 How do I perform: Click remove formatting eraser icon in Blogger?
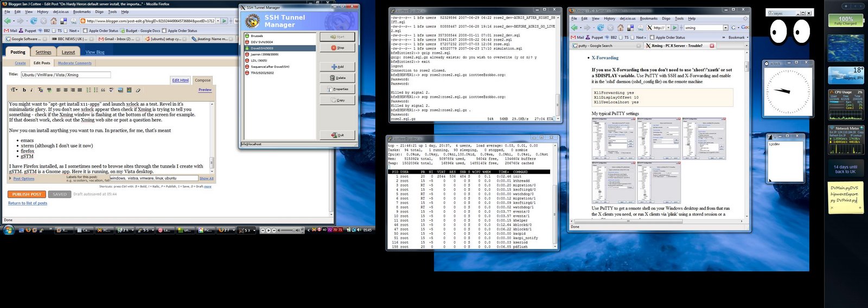[x=138, y=90]
